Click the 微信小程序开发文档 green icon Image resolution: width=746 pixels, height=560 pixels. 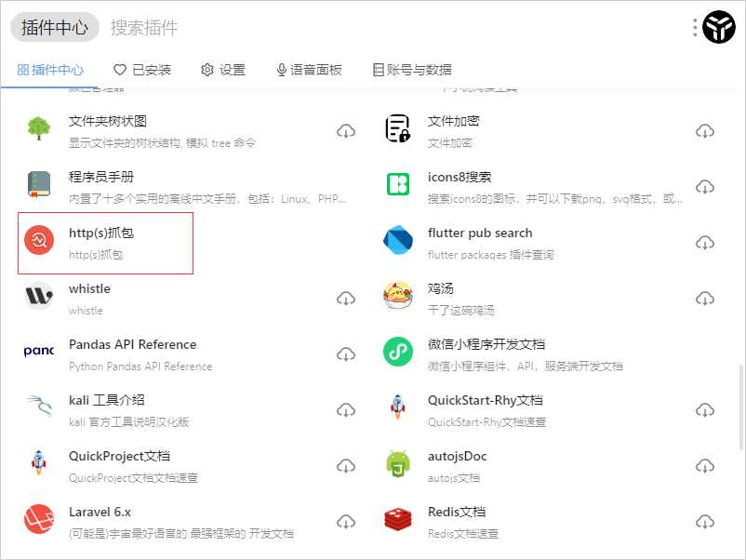point(398,352)
